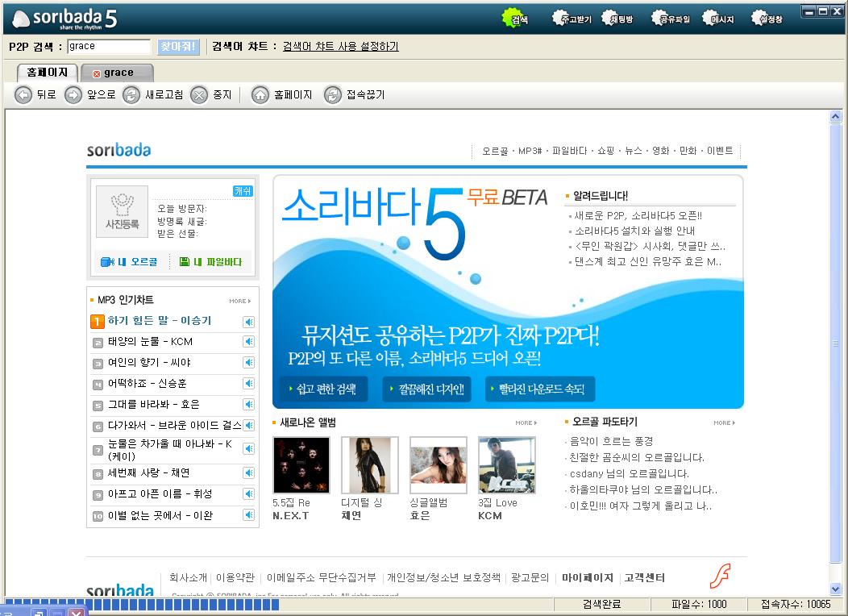Open MP3# in top navigation
The image size is (848, 616).
530,151
